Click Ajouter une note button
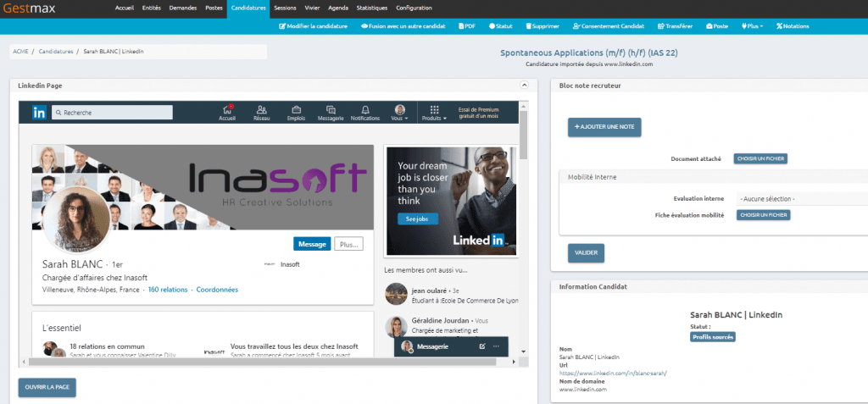Image resolution: width=868 pixels, height=404 pixels. 604,127
